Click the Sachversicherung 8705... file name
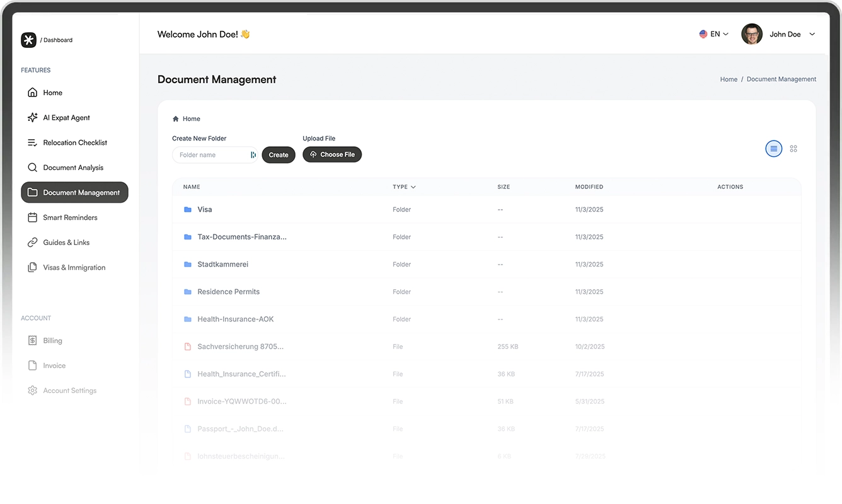842x504 pixels. [241, 346]
